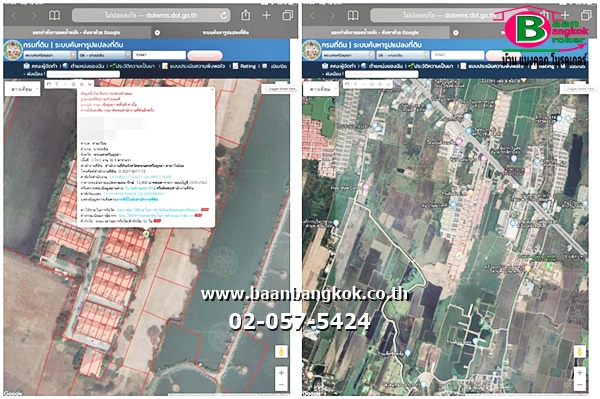Toggle Street View on the right map
Viewport: 600px width, 399px height.
pos(580,89)
